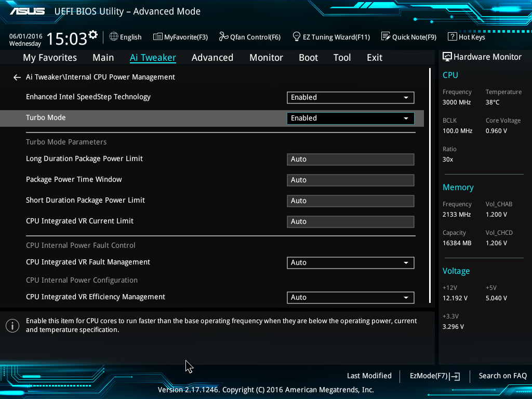Click Short Duration Package Power Limit field

[351, 201]
